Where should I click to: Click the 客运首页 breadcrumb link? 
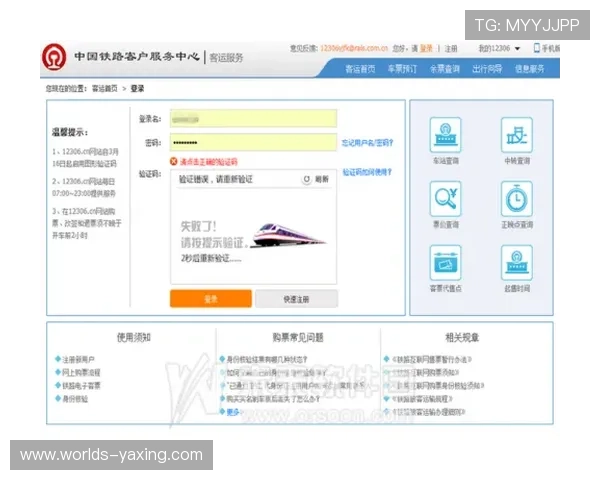104,89
